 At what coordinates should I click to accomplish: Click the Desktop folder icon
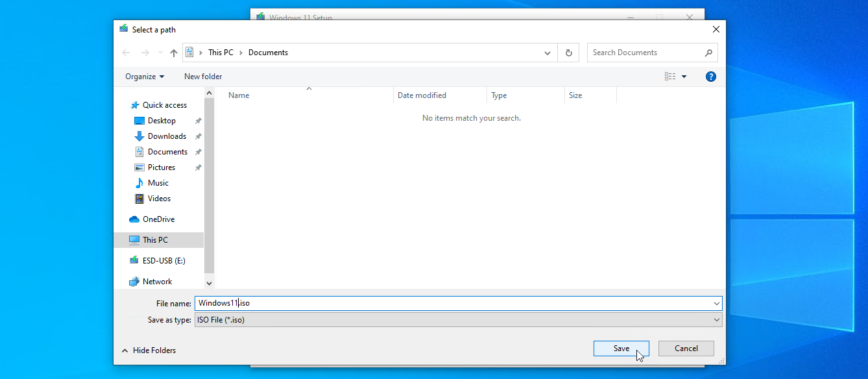point(139,121)
